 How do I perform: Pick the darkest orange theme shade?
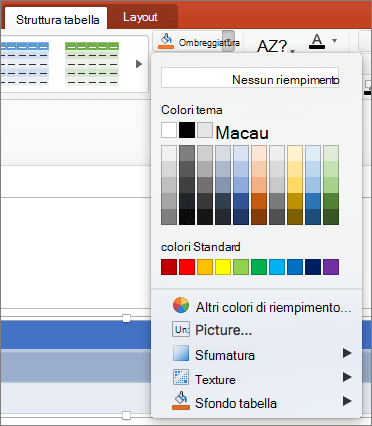(x=259, y=217)
